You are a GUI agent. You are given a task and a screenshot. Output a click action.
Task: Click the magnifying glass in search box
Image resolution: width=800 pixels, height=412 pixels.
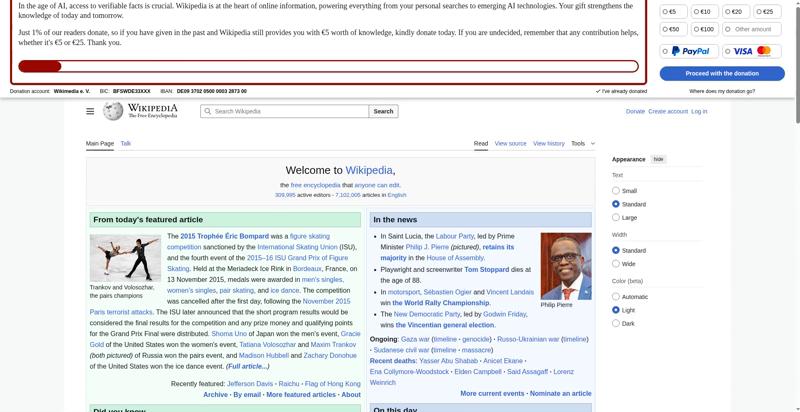(x=208, y=111)
